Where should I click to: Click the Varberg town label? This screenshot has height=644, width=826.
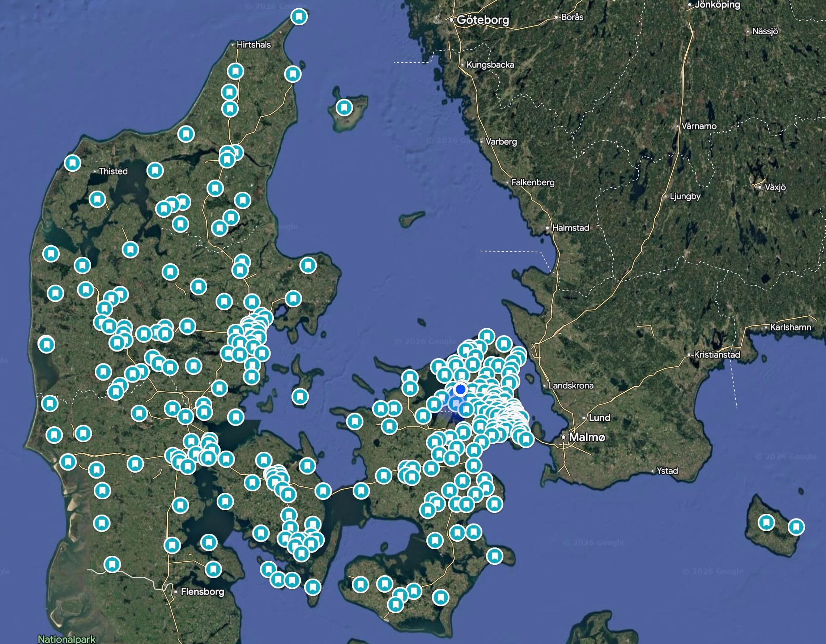point(501,141)
